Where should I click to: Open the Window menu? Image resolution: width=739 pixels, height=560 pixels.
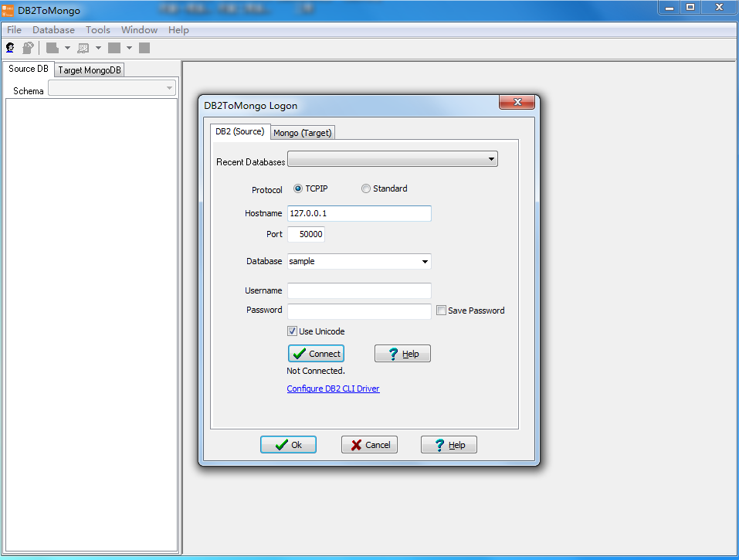click(x=139, y=29)
